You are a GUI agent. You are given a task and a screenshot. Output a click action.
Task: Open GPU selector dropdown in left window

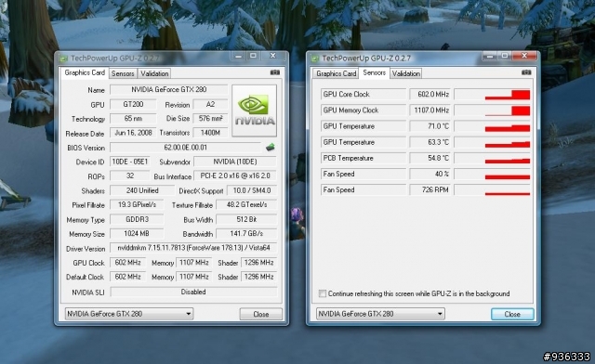coord(129,314)
